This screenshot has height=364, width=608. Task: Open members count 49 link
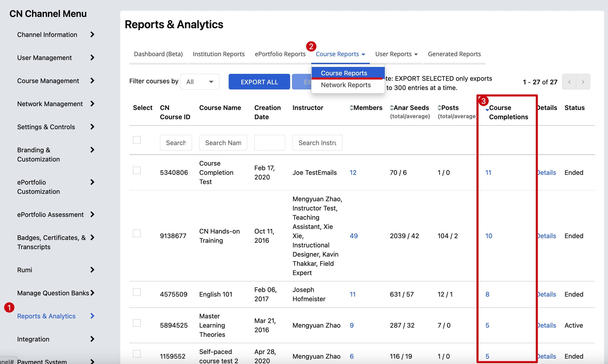click(x=354, y=236)
